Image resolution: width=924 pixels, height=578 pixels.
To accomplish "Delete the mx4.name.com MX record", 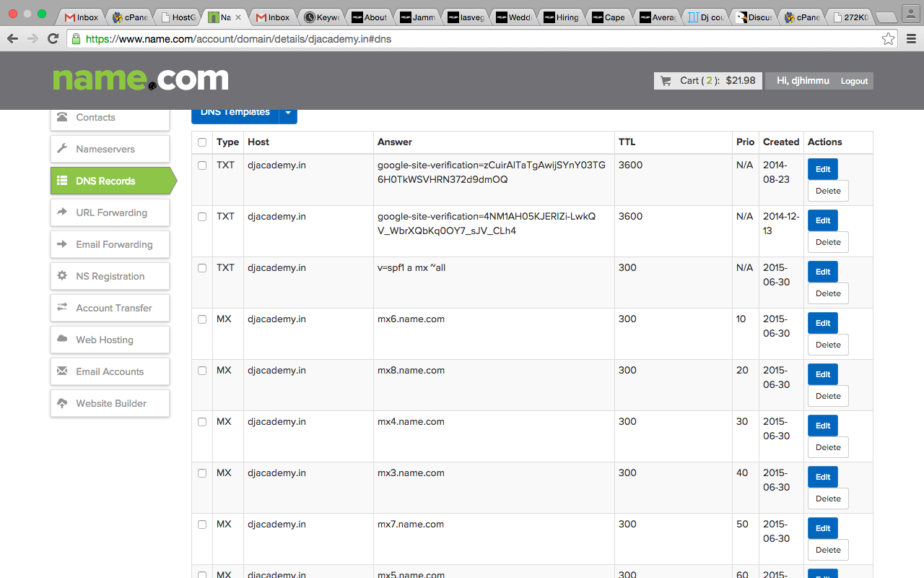I will coord(828,447).
